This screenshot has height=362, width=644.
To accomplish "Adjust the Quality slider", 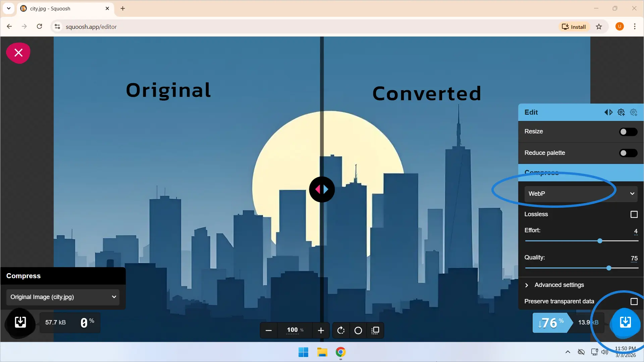I will click(x=608, y=268).
